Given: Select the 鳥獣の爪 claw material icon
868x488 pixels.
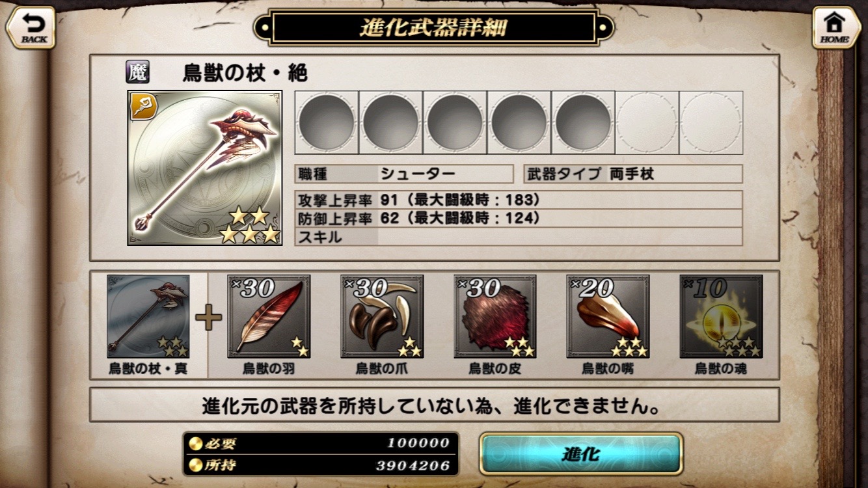Looking at the screenshot, I should tap(382, 316).
